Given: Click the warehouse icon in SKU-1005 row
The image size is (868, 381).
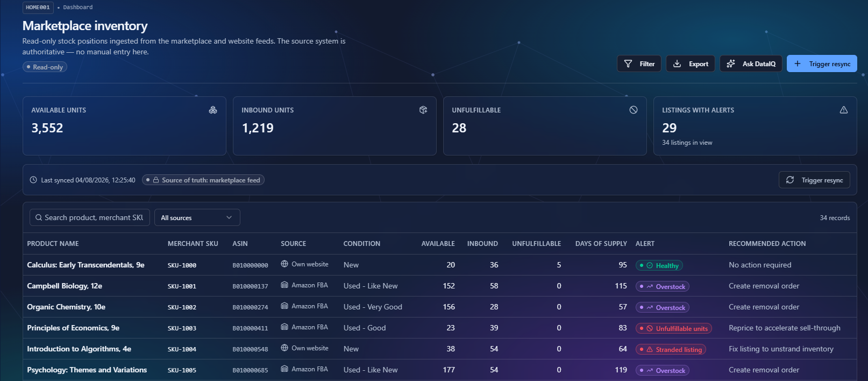Looking at the screenshot, I should click(284, 369).
